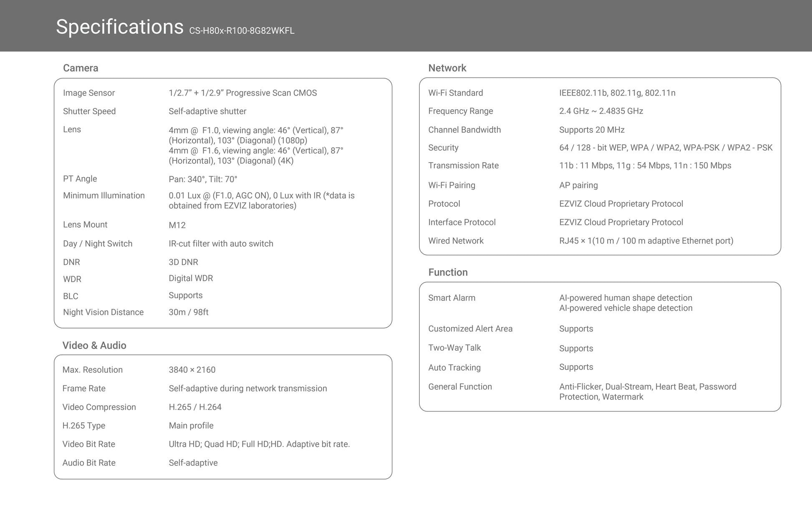Click the 3840 × 2160 resolution value

click(x=192, y=370)
